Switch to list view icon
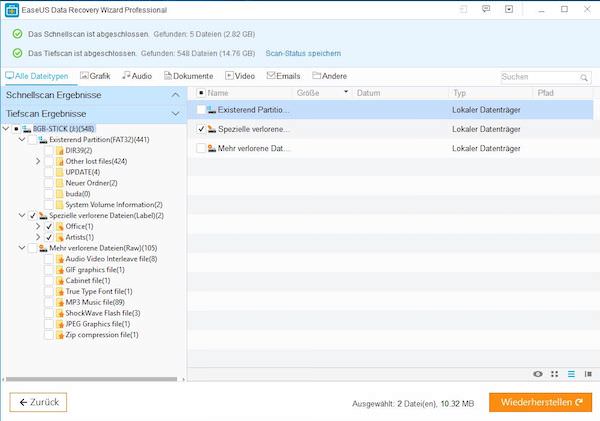The width and height of the screenshot is (600, 421). [571, 374]
